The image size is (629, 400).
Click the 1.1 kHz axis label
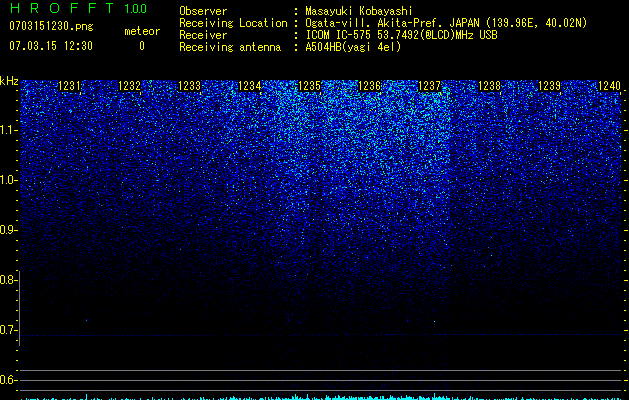(7, 130)
